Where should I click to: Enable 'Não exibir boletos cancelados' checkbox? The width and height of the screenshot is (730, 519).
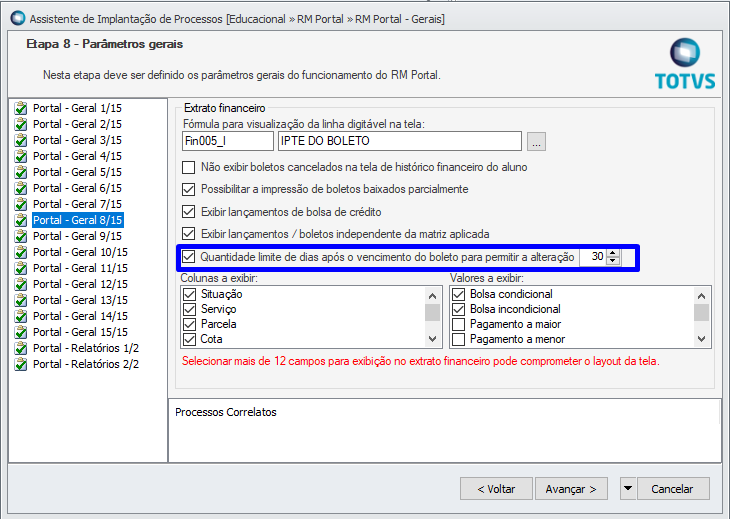pos(189,167)
